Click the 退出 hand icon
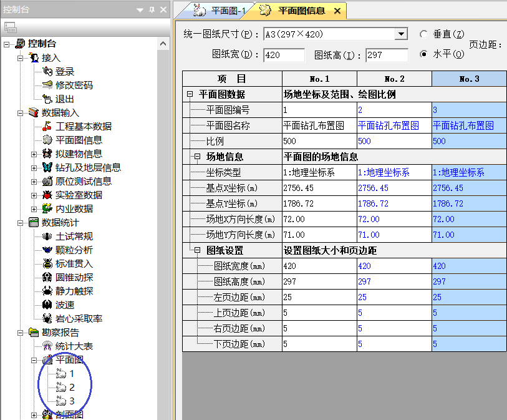507x420 pixels. (x=47, y=99)
